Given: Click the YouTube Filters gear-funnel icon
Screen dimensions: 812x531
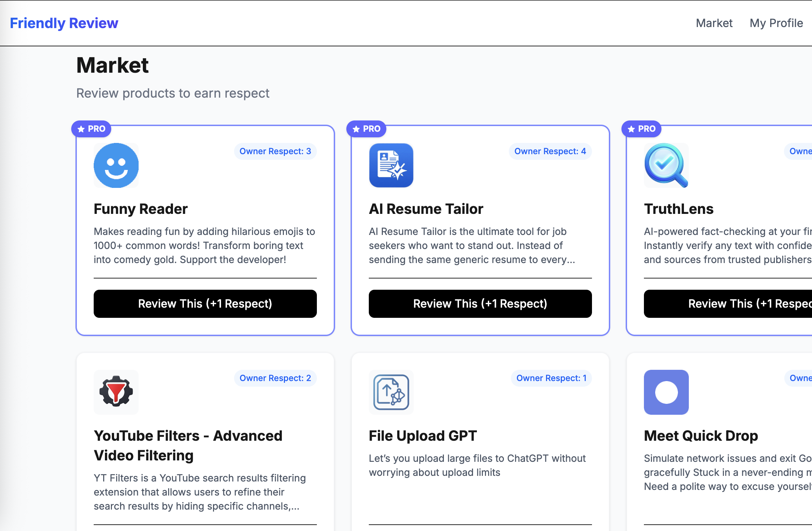Looking at the screenshot, I should pyautogui.click(x=116, y=392).
